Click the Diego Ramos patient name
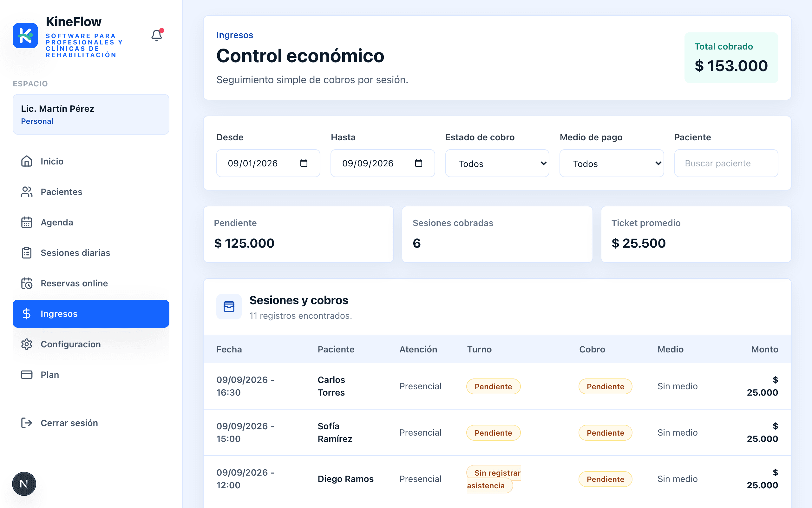Viewport: 812px width, 508px height. [346, 479]
